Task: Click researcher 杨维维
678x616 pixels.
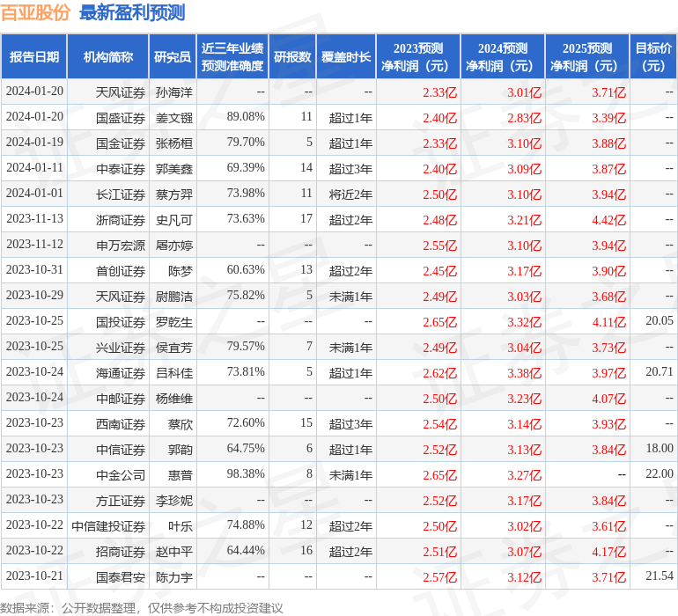Action: tap(174, 398)
